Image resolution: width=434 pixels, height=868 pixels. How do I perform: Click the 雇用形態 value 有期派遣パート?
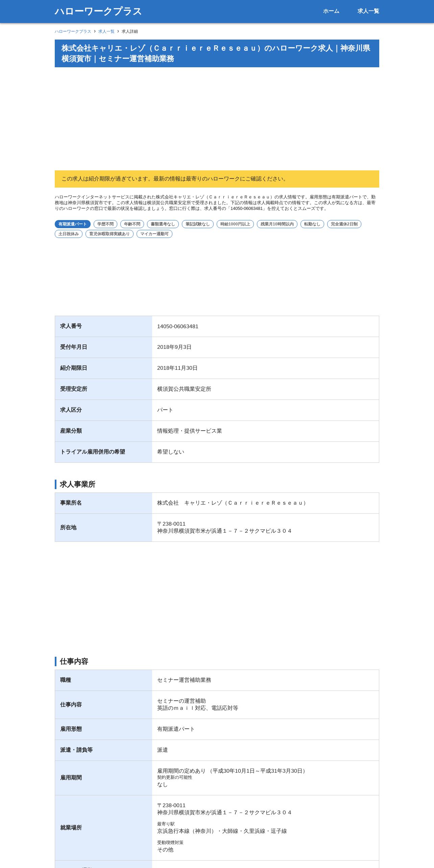coord(176,729)
